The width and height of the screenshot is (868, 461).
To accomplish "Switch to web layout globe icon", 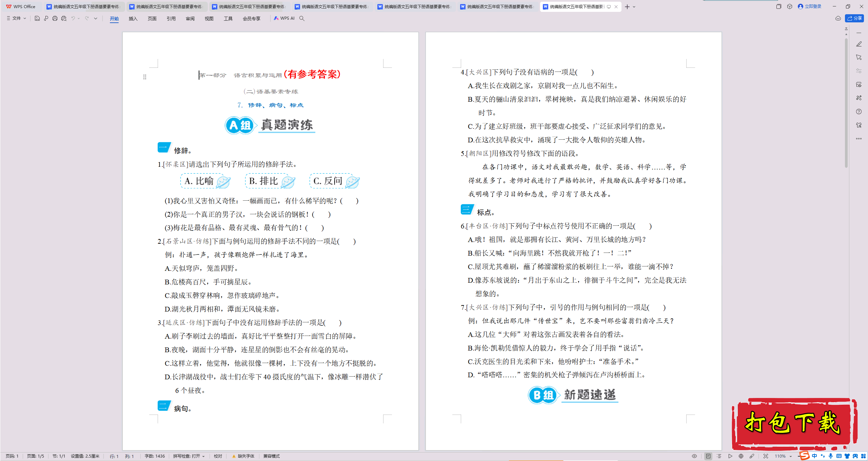I will (741, 456).
